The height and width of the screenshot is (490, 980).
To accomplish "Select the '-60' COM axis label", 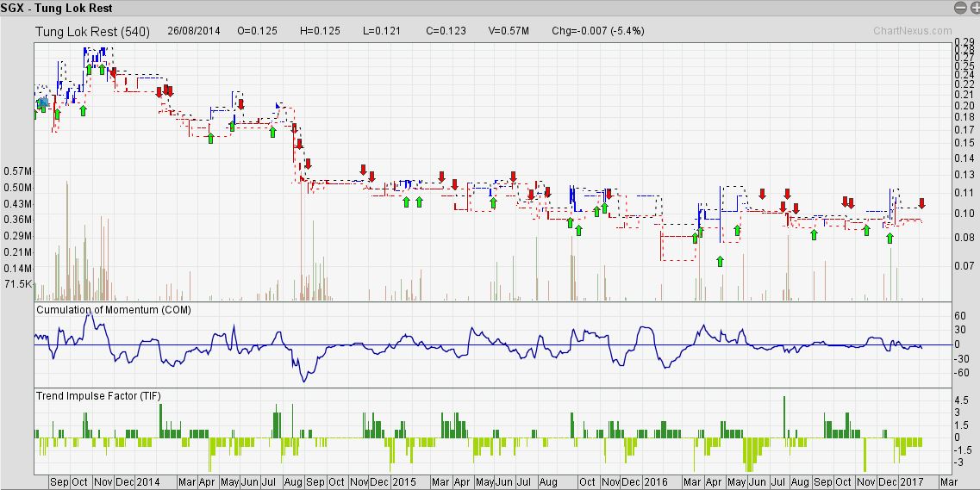I will pyautogui.click(x=961, y=373).
